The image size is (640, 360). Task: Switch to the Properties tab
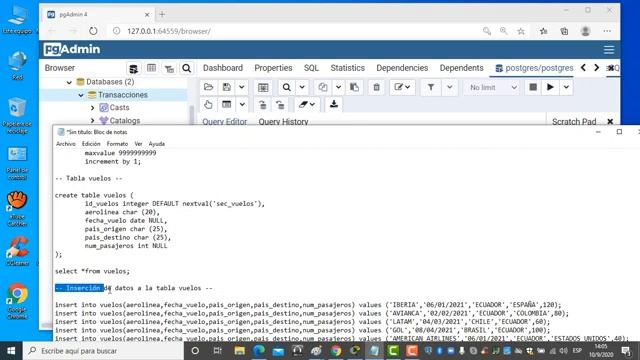[x=273, y=68]
